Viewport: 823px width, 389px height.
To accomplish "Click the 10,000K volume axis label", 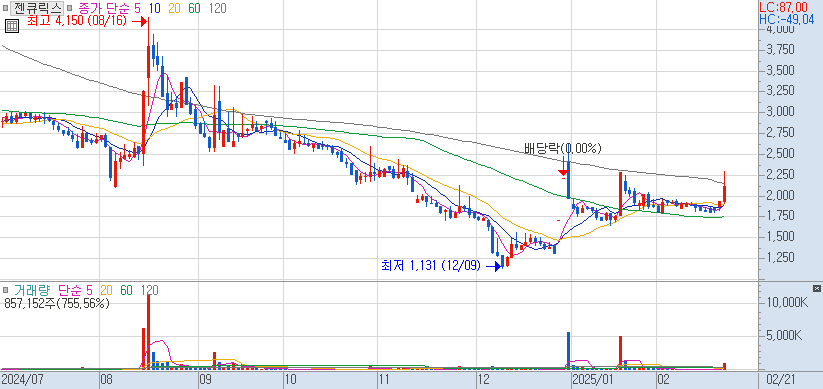I will (787, 302).
